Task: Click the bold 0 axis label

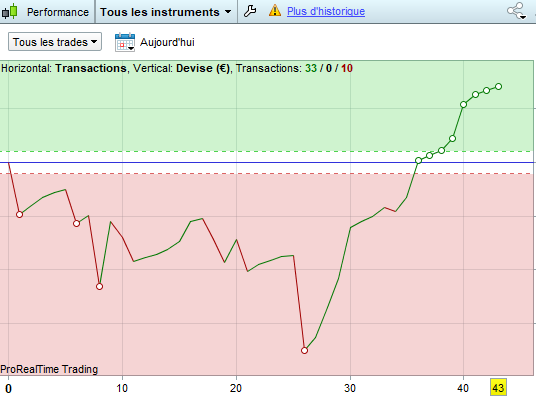Action: [9, 388]
